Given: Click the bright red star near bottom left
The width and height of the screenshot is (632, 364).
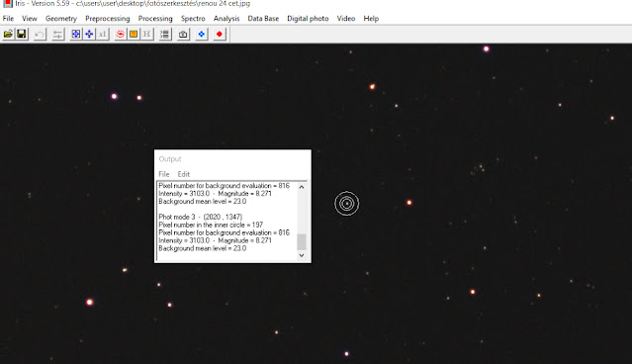Looking at the screenshot, I should pyautogui.click(x=89, y=302).
